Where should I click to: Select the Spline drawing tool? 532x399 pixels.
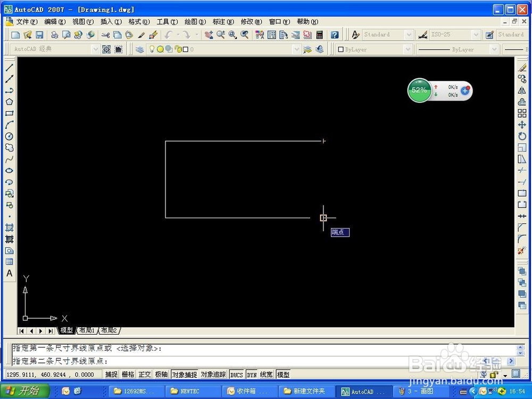click(x=9, y=159)
